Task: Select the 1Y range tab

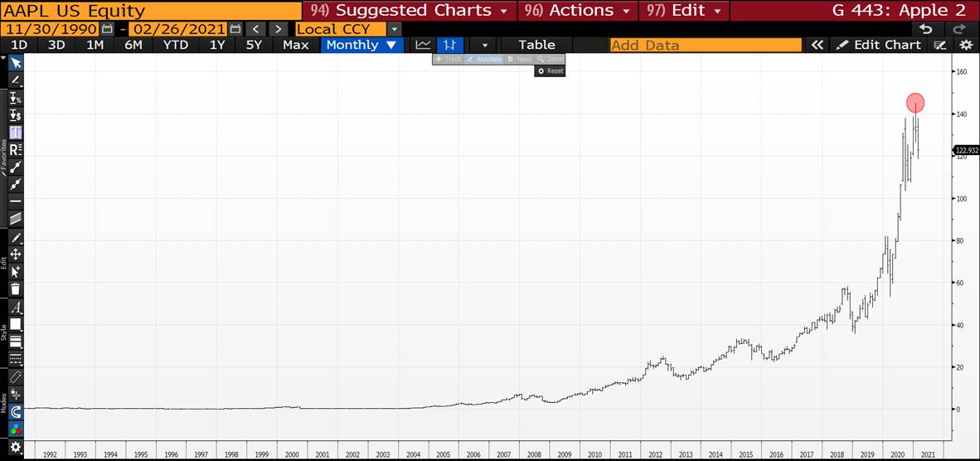Action: [x=217, y=45]
